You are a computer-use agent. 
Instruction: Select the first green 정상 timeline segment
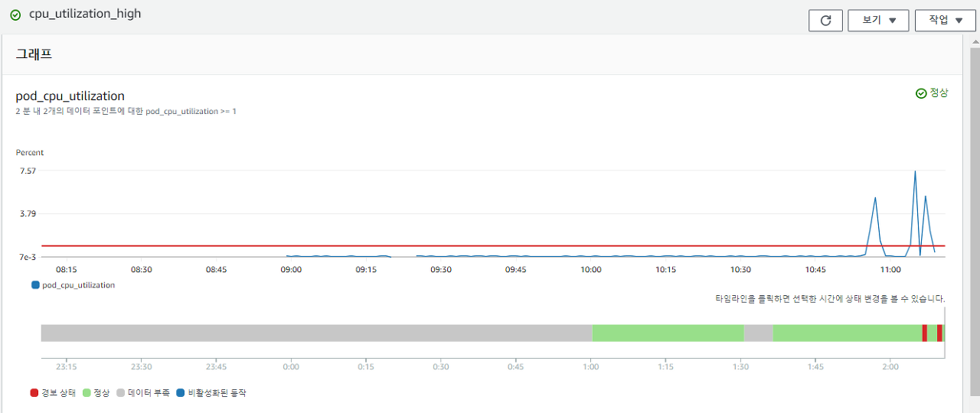668,333
